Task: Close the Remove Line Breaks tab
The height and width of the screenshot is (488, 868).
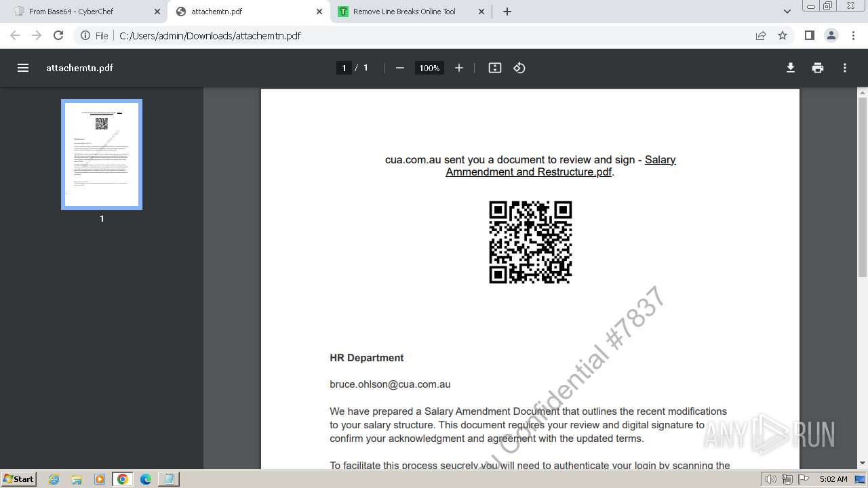Action: (x=482, y=12)
